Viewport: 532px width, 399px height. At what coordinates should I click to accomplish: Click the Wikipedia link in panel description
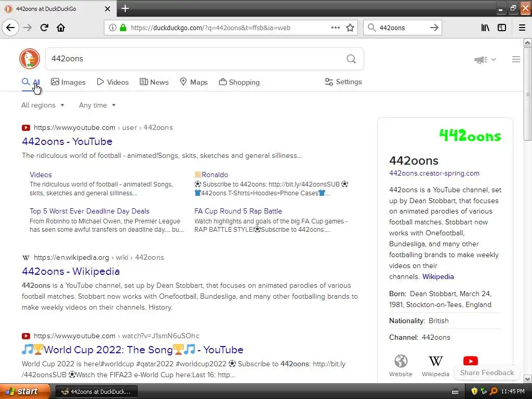pyautogui.click(x=438, y=276)
